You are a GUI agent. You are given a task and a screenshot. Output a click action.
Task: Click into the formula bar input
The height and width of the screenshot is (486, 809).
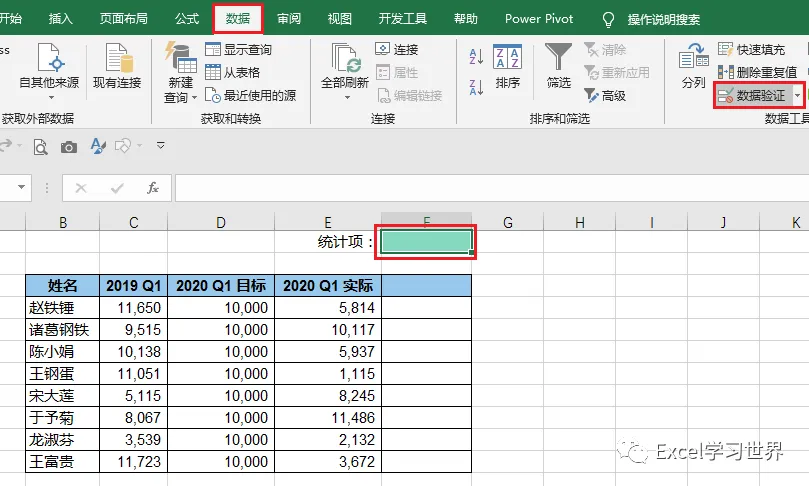492,188
